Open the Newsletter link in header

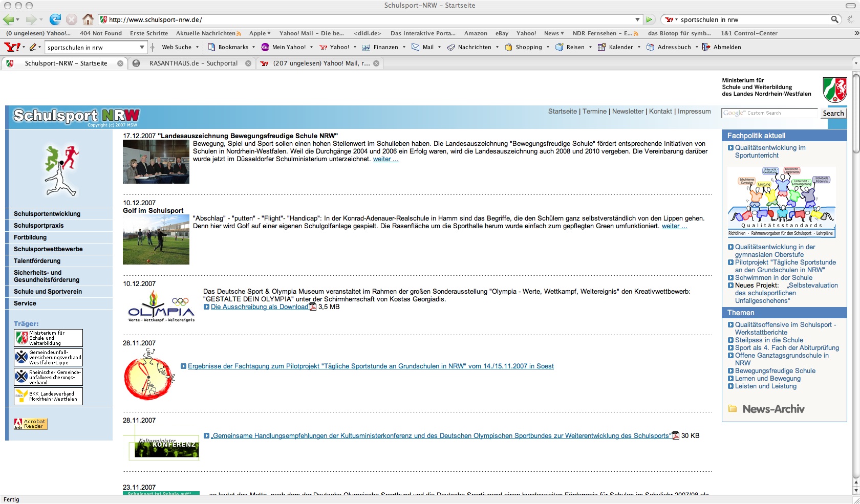click(x=628, y=112)
